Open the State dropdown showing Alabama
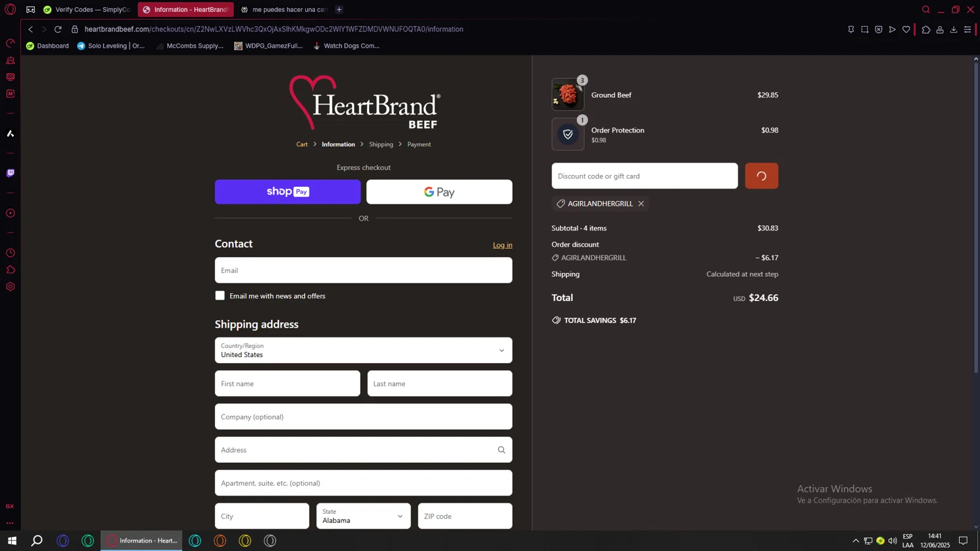This screenshot has width=980, height=551. 363,516
